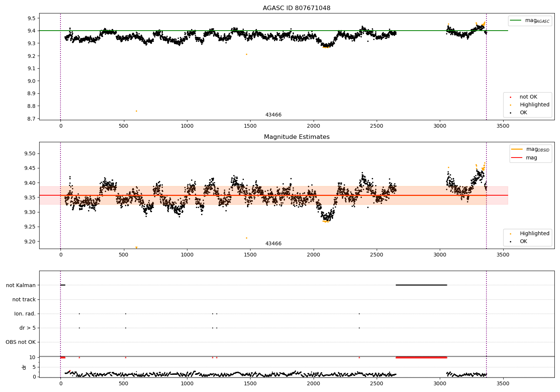Click the '43466' label in the top plot
This screenshot has height=392, width=560.
coord(273,115)
